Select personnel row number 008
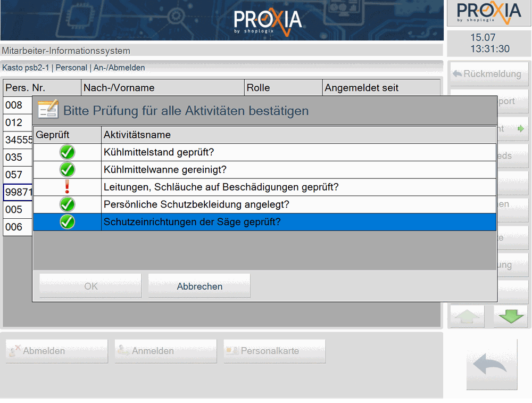 point(14,105)
